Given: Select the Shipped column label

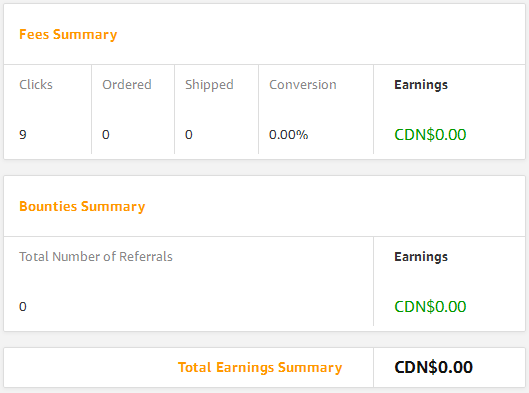Looking at the screenshot, I should click(209, 85).
